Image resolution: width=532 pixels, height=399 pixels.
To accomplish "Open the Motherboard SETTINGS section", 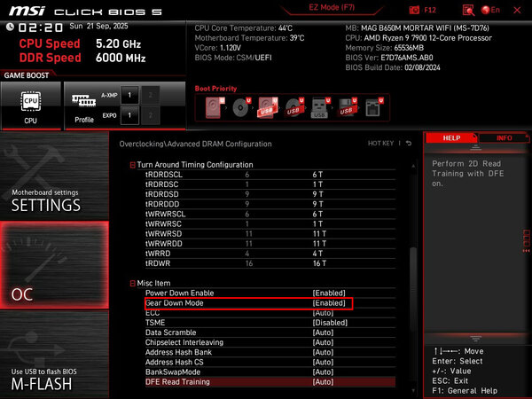I will click(54, 176).
